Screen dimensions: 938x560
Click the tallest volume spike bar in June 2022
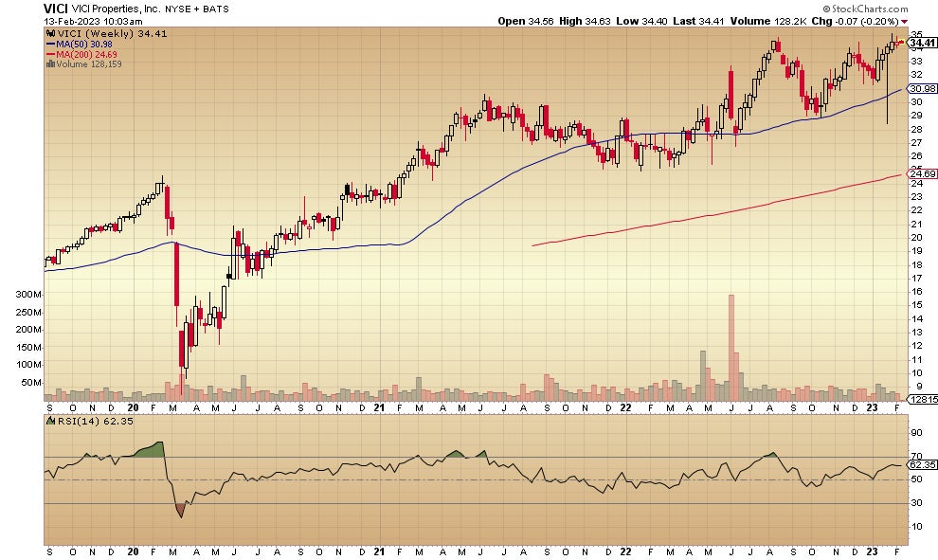[731, 347]
